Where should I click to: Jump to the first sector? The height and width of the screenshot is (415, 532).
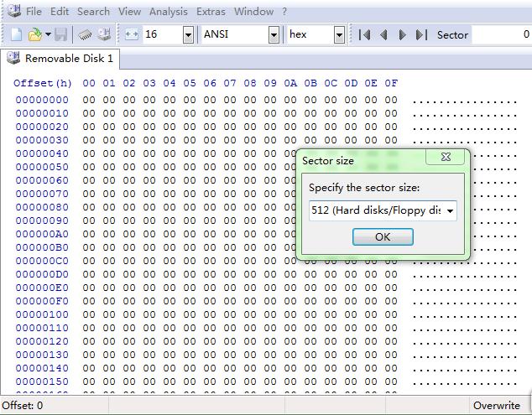click(x=364, y=34)
